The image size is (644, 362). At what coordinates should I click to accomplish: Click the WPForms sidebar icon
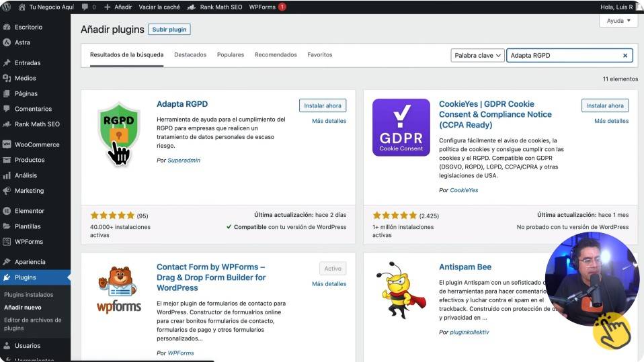pyautogui.click(x=7, y=241)
